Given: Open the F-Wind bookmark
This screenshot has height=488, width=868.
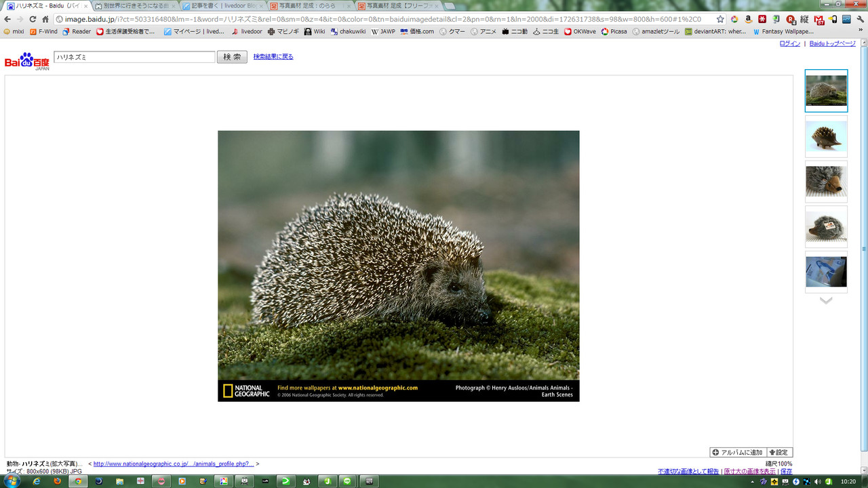Looking at the screenshot, I should 44,31.
